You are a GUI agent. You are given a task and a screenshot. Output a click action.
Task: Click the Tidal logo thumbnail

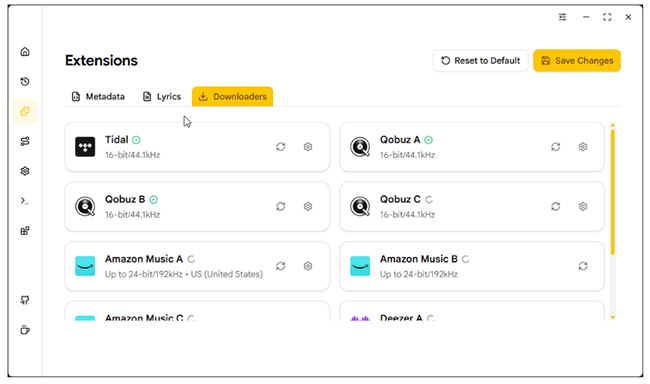point(85,147)
